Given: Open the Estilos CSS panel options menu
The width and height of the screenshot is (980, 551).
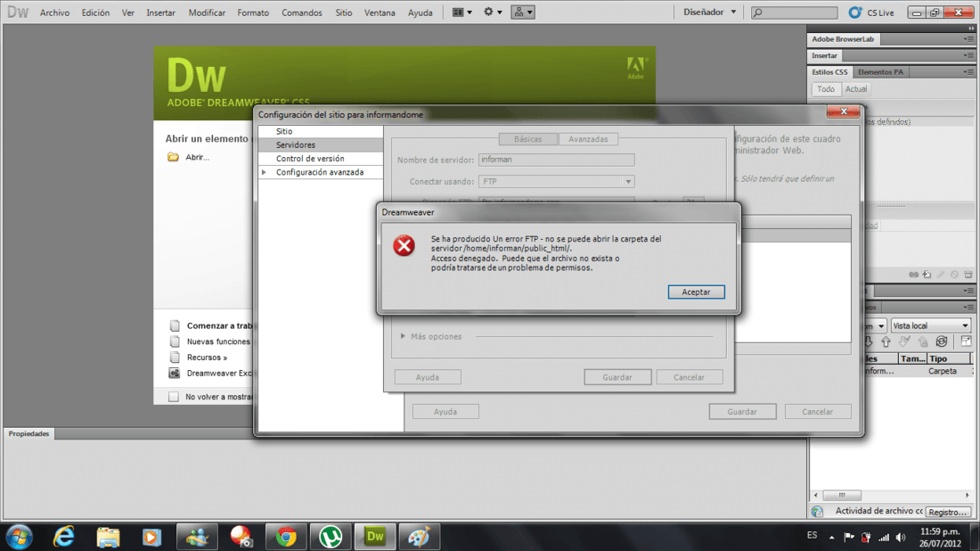Looking at the screenshot, I should 968,72.
